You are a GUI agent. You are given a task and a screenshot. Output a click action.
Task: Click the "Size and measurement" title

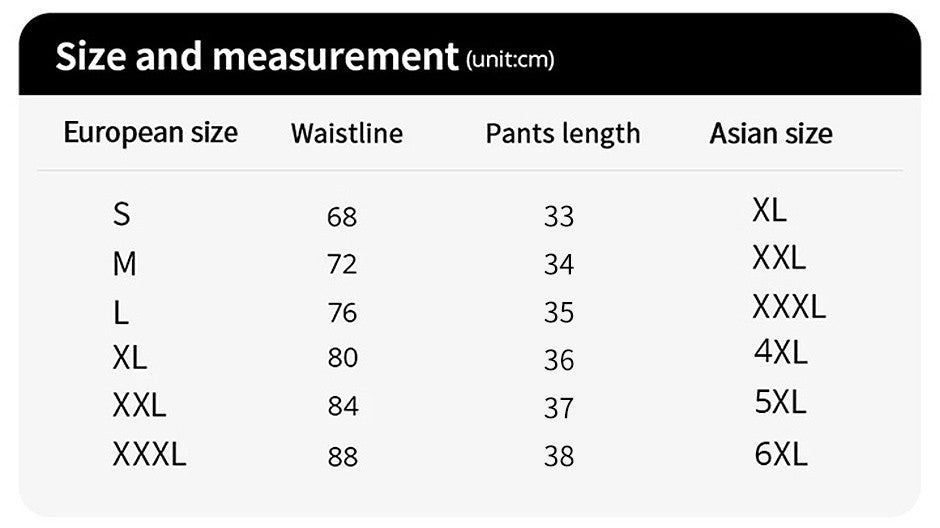pyautogui.click(x=256, y=57)
